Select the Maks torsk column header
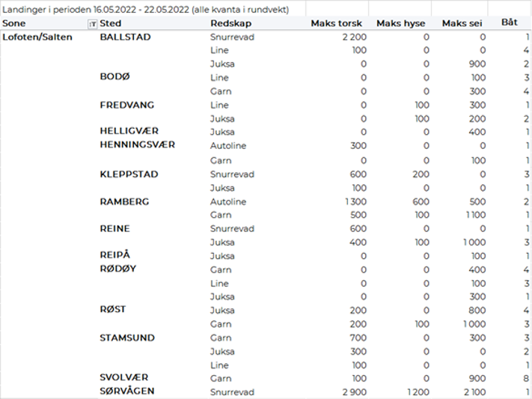The image size is (532, 399). pyautogui.click(x=338, y=24)
